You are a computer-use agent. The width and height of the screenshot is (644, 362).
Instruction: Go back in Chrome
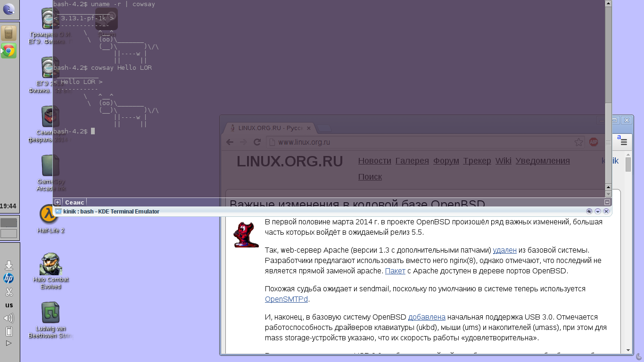coord(230,142)
